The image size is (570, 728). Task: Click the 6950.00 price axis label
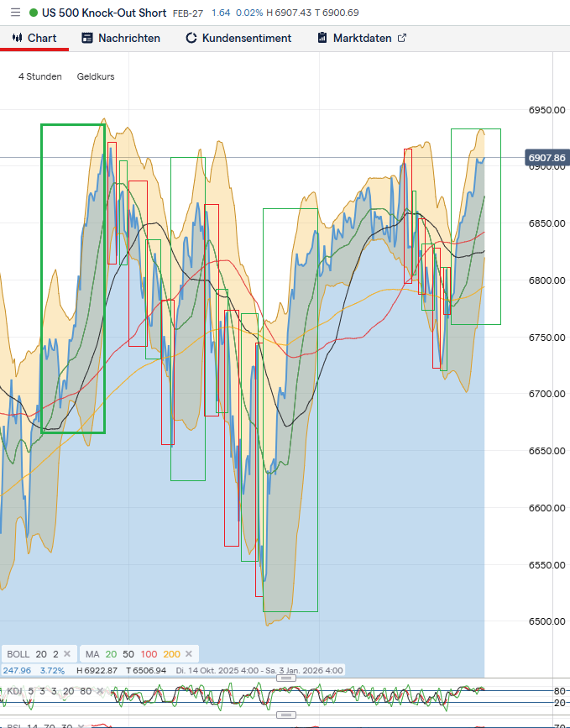tap(546, 110)
